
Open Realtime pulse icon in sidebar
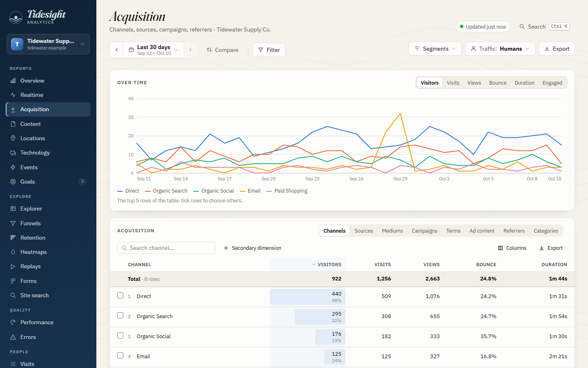pyautogui.click(x=13, y=95)
